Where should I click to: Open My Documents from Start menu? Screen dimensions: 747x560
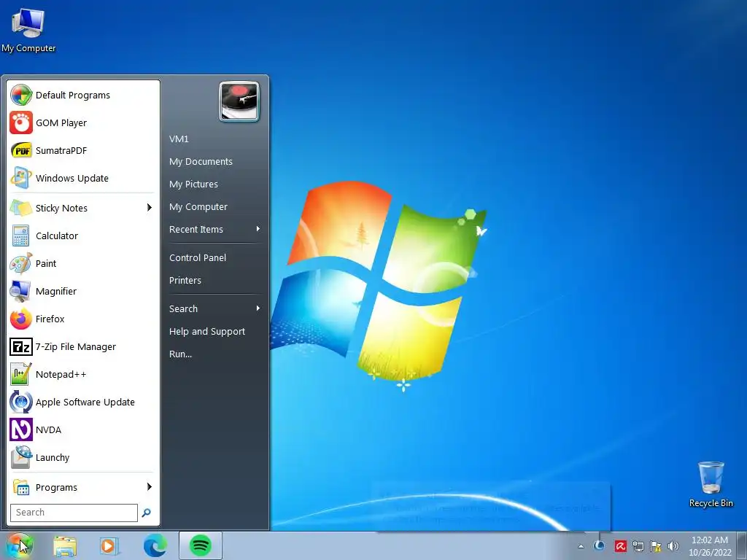coord(201,161)
